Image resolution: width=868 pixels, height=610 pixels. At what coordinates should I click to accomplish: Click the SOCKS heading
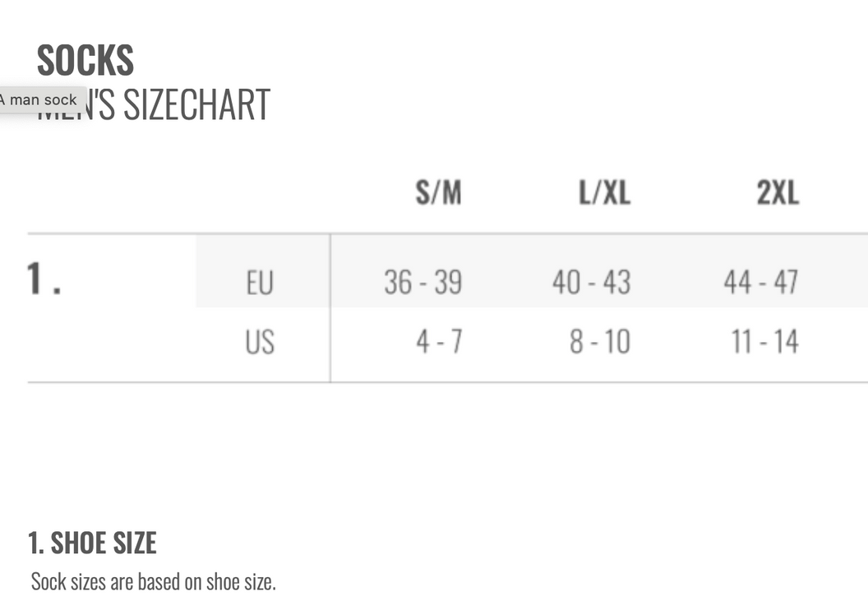click(x=85, y=60)
